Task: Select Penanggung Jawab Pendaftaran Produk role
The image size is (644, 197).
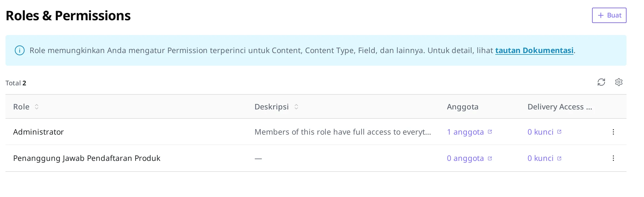Action: point(87,158)
